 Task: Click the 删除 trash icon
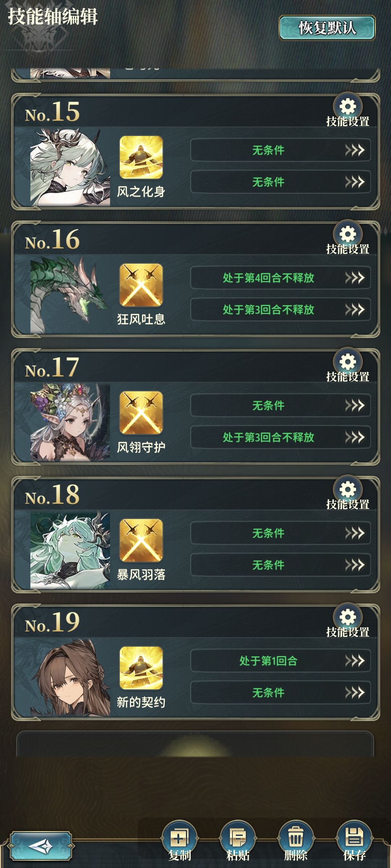[x=296, y=838]
